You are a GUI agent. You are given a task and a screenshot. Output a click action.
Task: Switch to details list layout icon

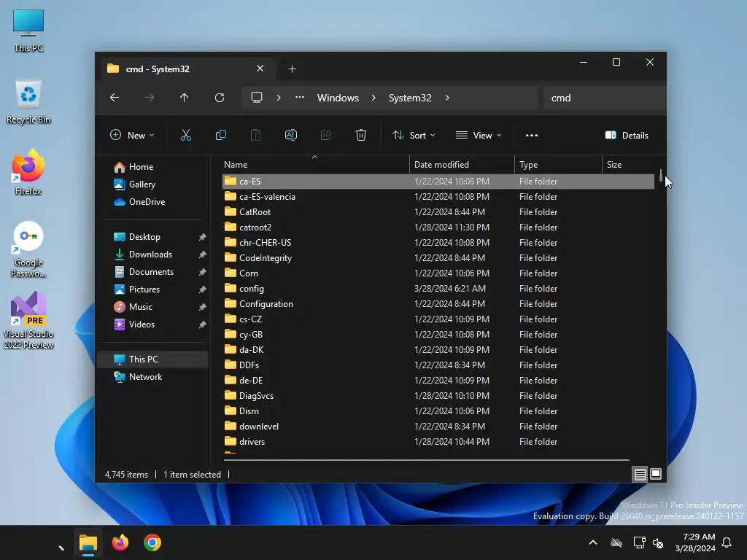click(x=640, y=474)
